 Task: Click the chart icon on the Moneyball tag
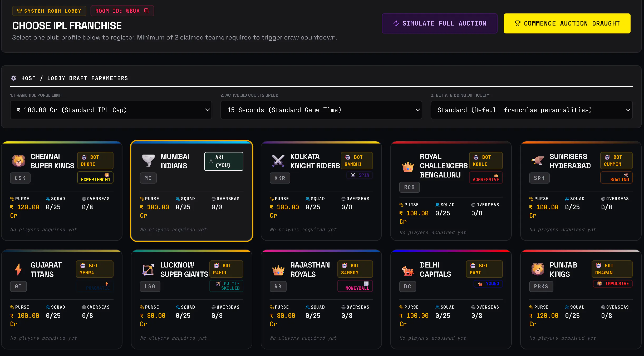click(x=366, y=284)
